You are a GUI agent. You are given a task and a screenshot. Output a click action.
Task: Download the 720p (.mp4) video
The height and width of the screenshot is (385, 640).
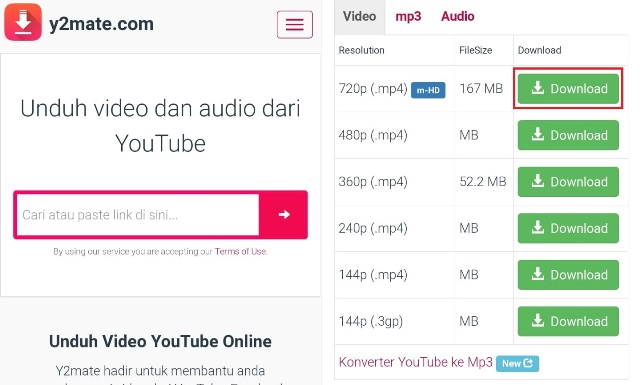568,89
